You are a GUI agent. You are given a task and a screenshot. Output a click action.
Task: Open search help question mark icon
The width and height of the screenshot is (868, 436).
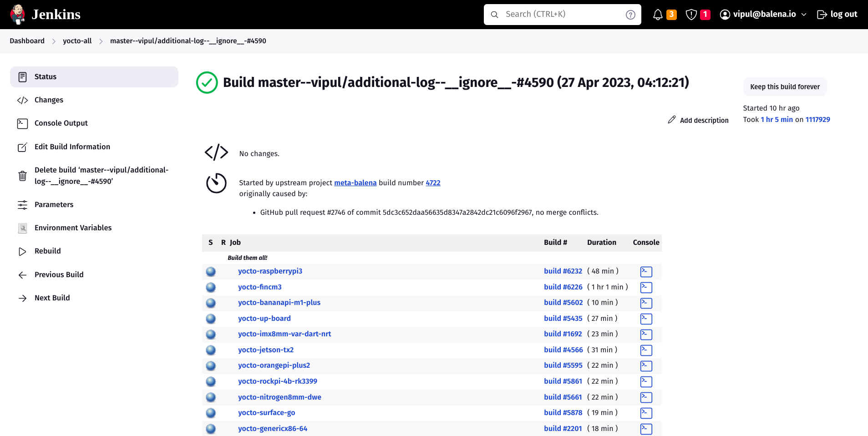click(x=630, y=15)
